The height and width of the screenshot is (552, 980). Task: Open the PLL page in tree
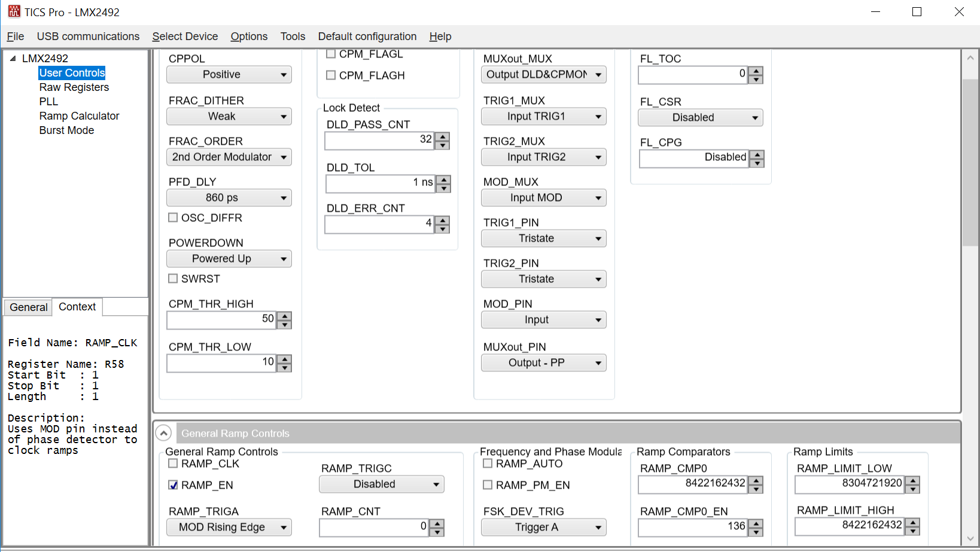[x=48, y=102]
